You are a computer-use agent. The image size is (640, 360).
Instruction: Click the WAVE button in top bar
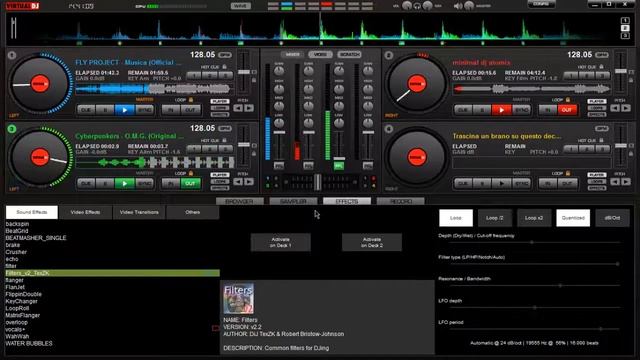click(x=240, y=6)
